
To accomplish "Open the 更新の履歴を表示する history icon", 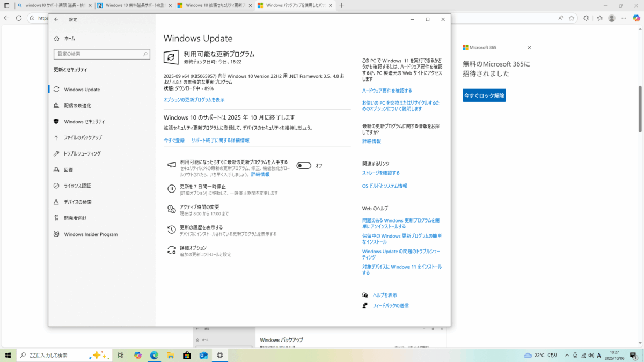I will [x=171, y=230].
